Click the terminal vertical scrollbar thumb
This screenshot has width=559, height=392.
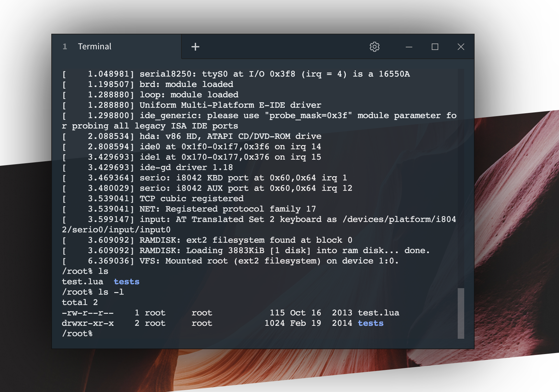tap(461, 313)
